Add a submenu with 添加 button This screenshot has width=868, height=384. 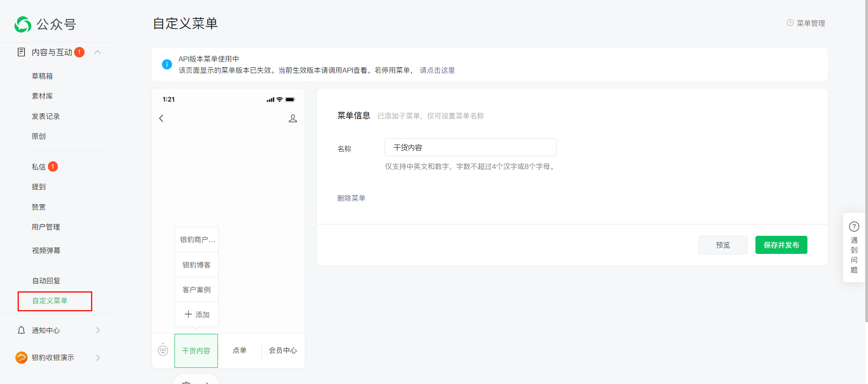(x=197, y=314)
